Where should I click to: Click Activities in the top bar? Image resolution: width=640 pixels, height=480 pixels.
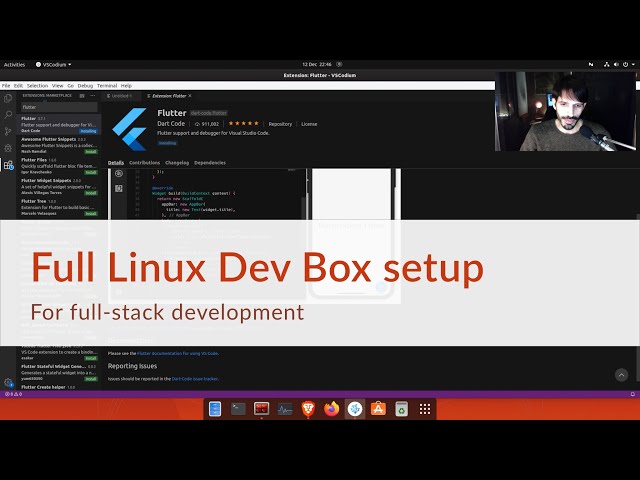14,64
